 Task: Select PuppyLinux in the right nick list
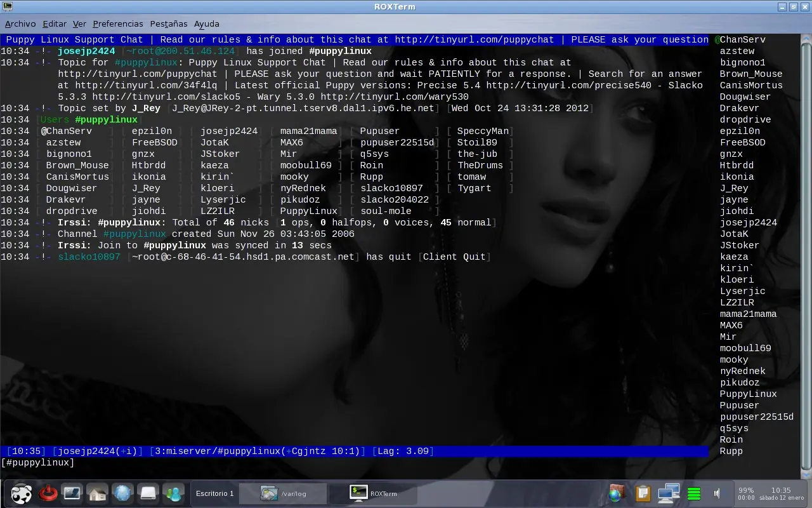click(749, 394)
